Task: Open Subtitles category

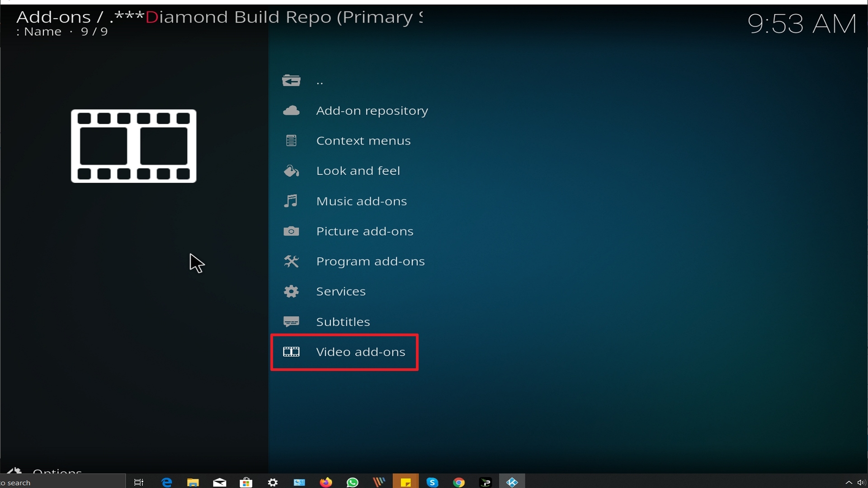Action: [343, 322]
